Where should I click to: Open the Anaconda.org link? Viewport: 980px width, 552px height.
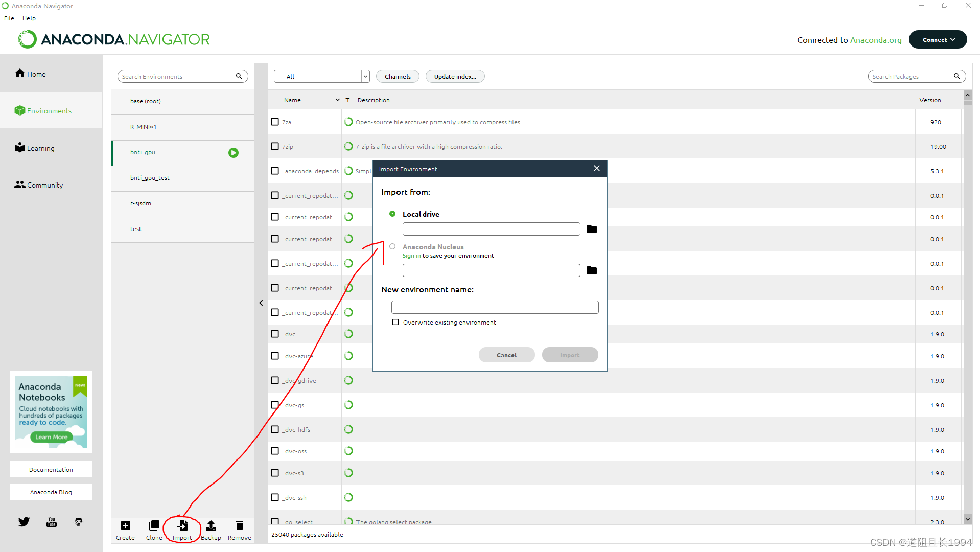[876, 40]
